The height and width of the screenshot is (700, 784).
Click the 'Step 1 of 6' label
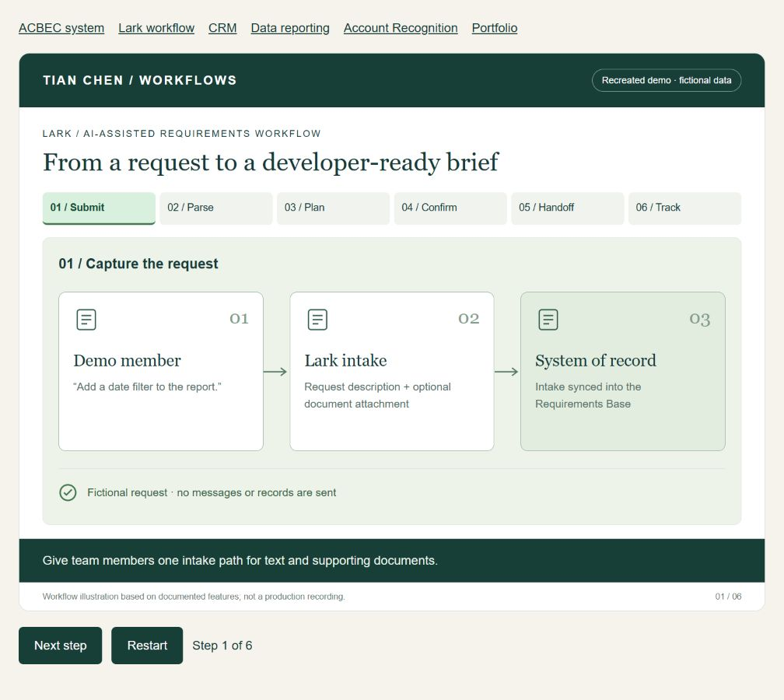(222, 646)
